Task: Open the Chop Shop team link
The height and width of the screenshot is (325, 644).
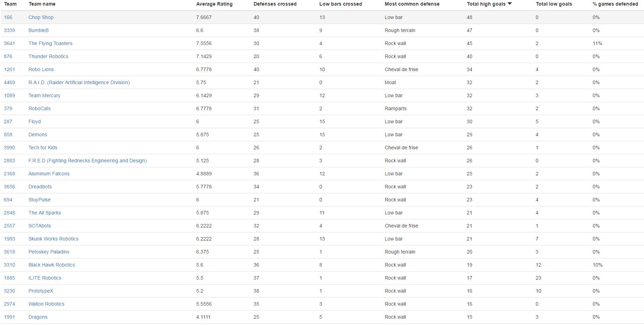Action: point(41,17)
